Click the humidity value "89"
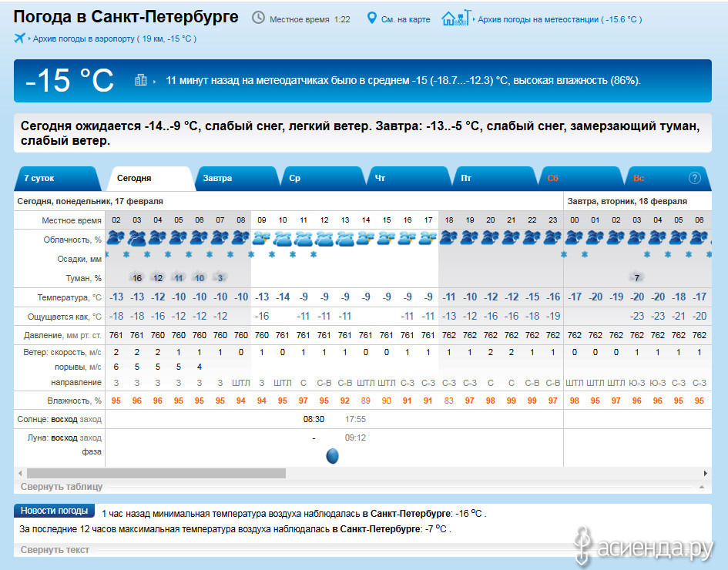The height and width of the screenshot is (570, 728). tap(366, 401)
